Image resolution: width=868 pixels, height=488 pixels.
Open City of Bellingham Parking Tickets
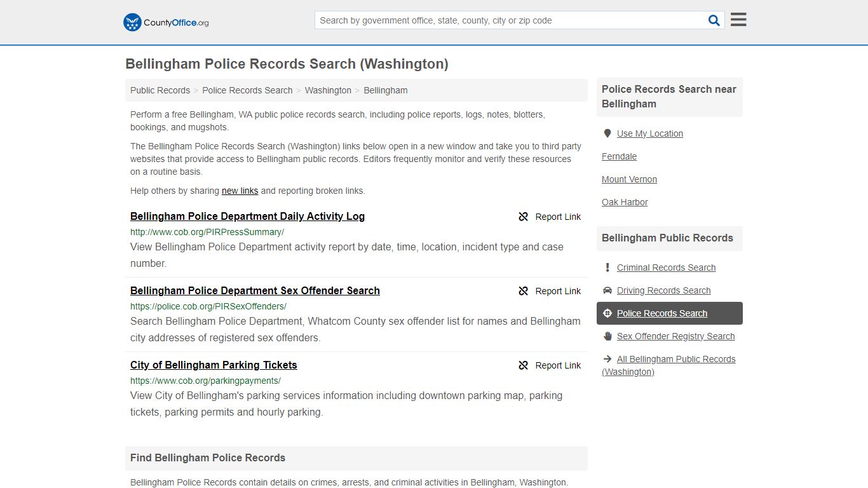click(214, 365)
